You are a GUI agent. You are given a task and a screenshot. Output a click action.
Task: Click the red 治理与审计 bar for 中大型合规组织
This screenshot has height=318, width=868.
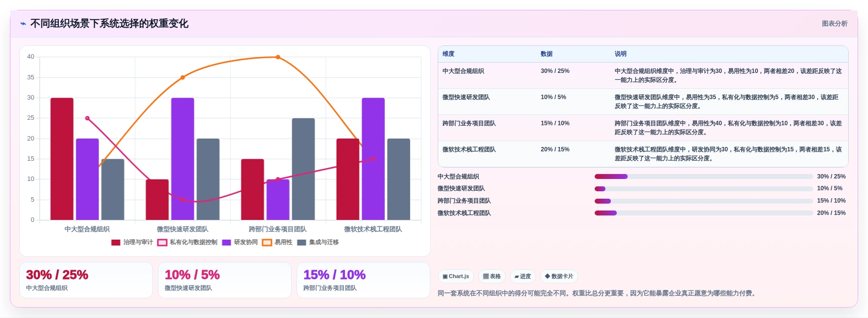click(x=62, y=159)
